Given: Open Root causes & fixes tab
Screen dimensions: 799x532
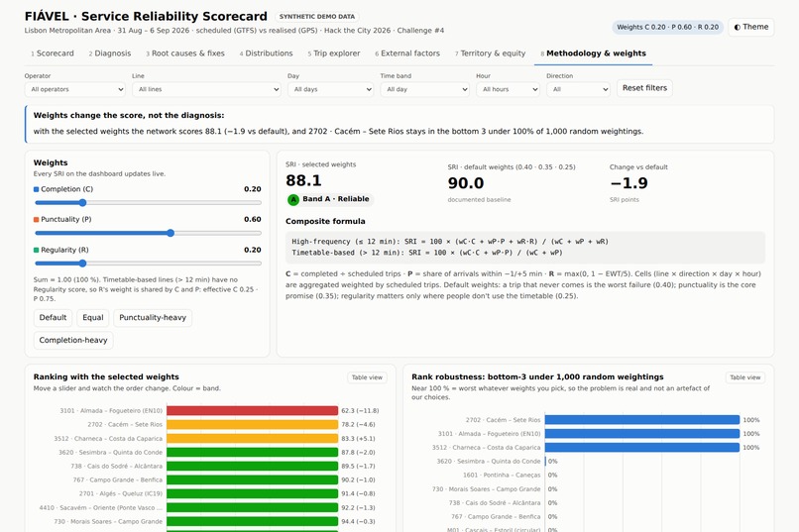Looking at the screenshot, I should 185,53.
